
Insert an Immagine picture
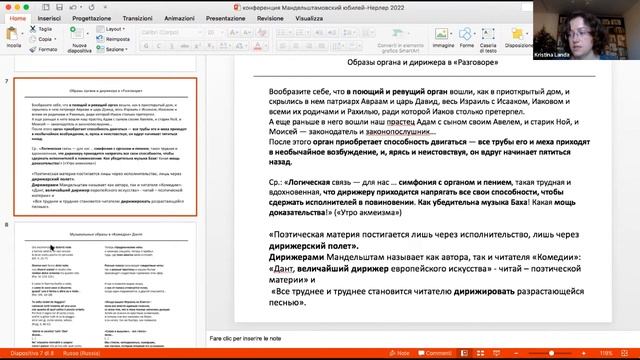[x=441, y=34]
